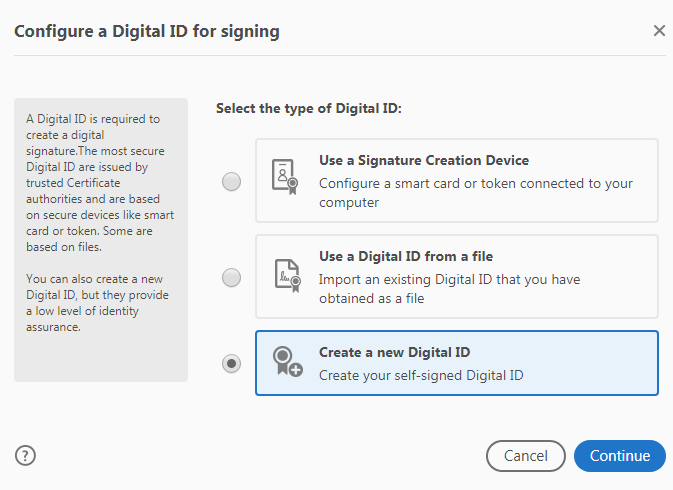This screenshot has width=673, height=490.
Task: Open help via the question mark icon
Action: 26,456
